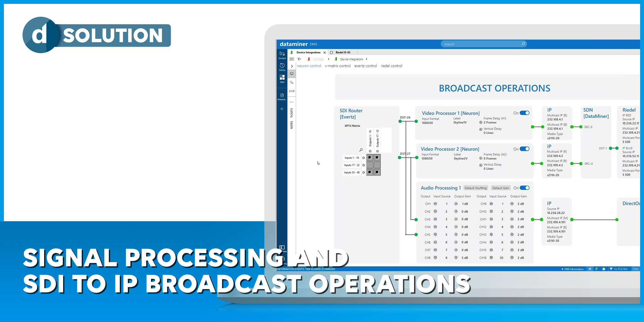The height and width of the screenshot is (322, 644).
Task: Click Default Gain in Audio Processing 1
Action: 501,188
